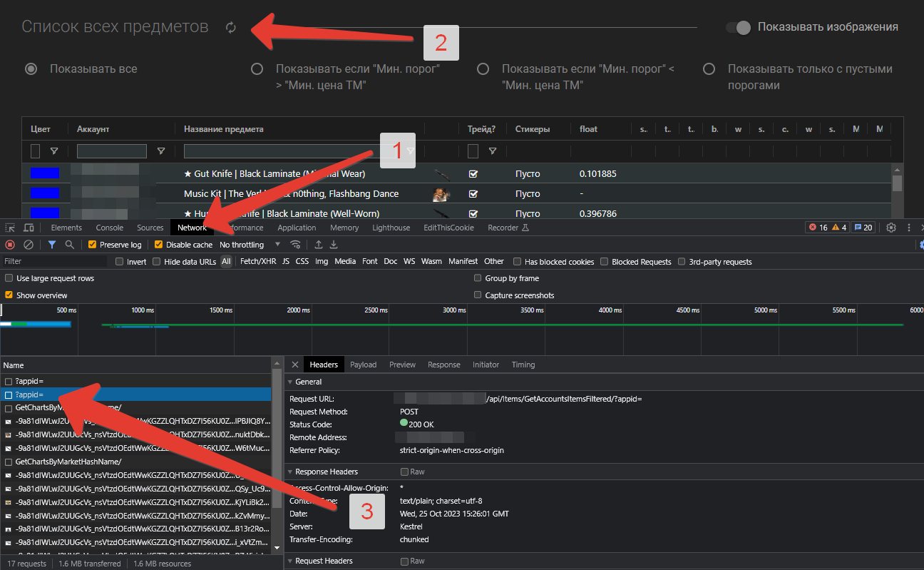Image resolution: width=924 pixels, height=570 pixels.
Task: Switch to the Application tab
Action: (297, 228)
